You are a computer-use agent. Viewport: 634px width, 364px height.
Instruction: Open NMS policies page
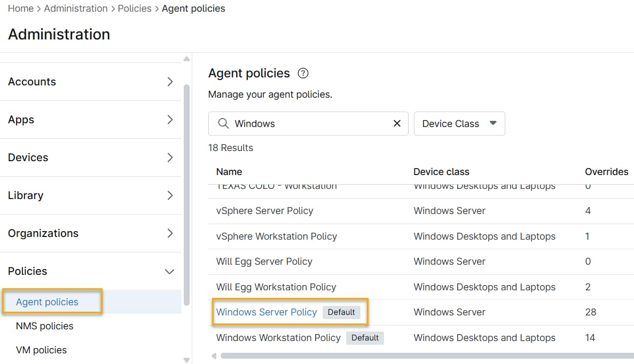tap(45, 326)
